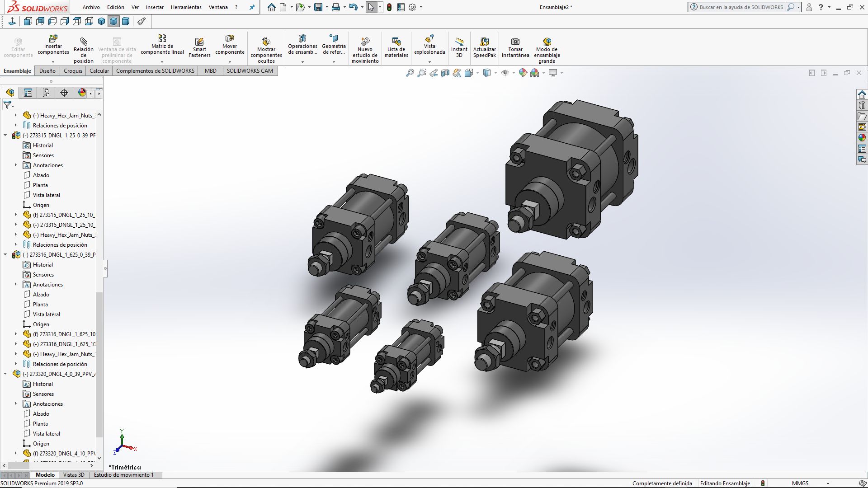Open the PropertyManager tab in left panel
Viewport: 868px width, 488px height.
pos(28,93)
